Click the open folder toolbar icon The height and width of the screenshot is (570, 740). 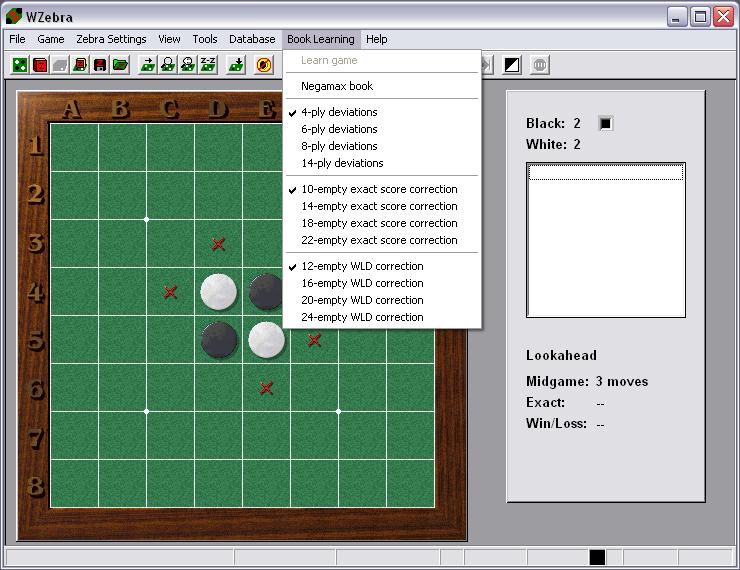(120, 65)
